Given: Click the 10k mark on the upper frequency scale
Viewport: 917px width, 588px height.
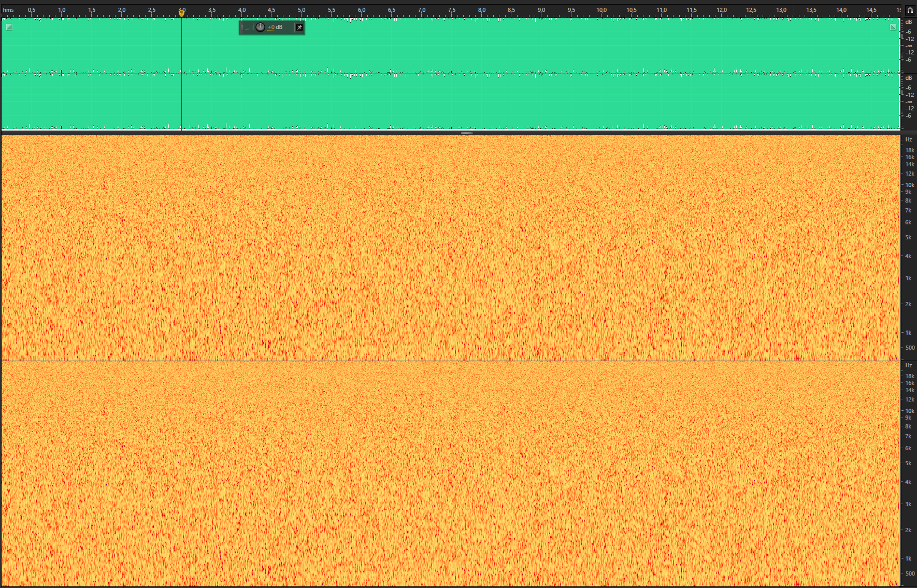Looking at the screenshot, I should pyautogui.click(x=909, y=185).
